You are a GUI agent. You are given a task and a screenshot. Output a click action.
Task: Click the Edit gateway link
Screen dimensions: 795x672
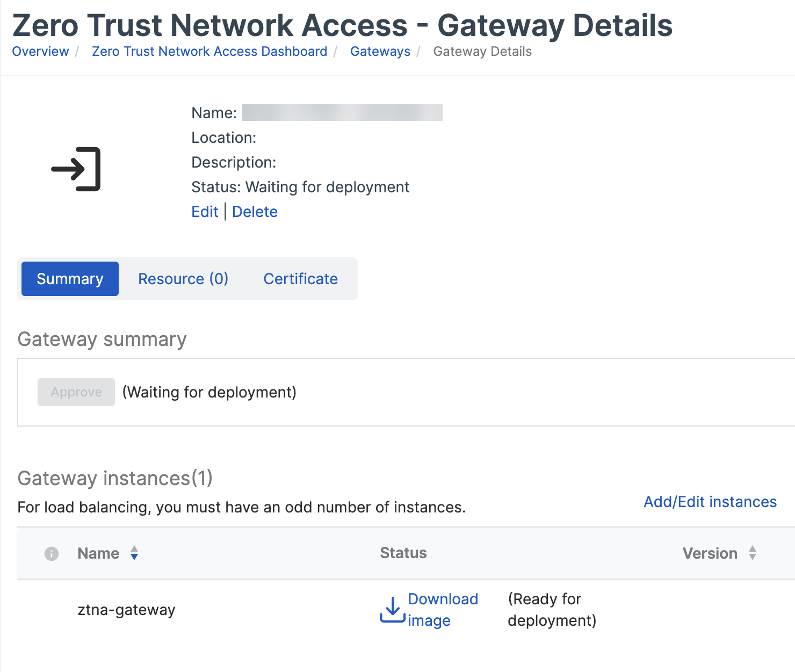click(205, 212)
